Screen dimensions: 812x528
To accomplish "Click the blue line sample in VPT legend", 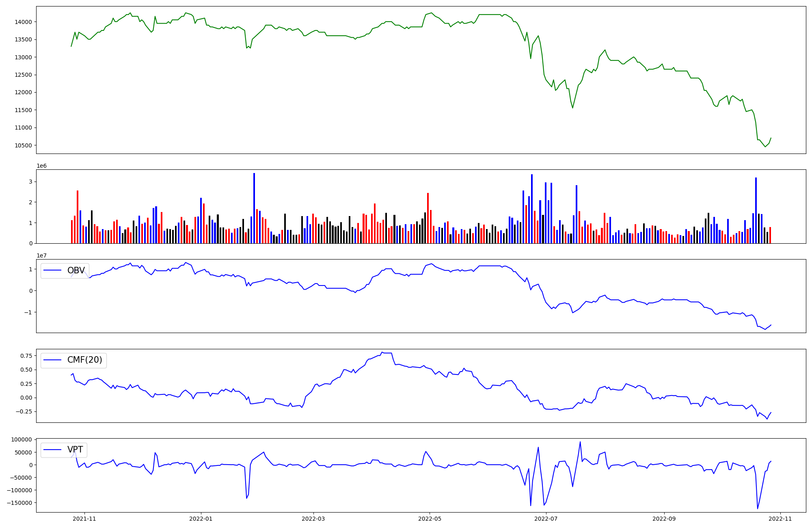I will tap(52, 450).
